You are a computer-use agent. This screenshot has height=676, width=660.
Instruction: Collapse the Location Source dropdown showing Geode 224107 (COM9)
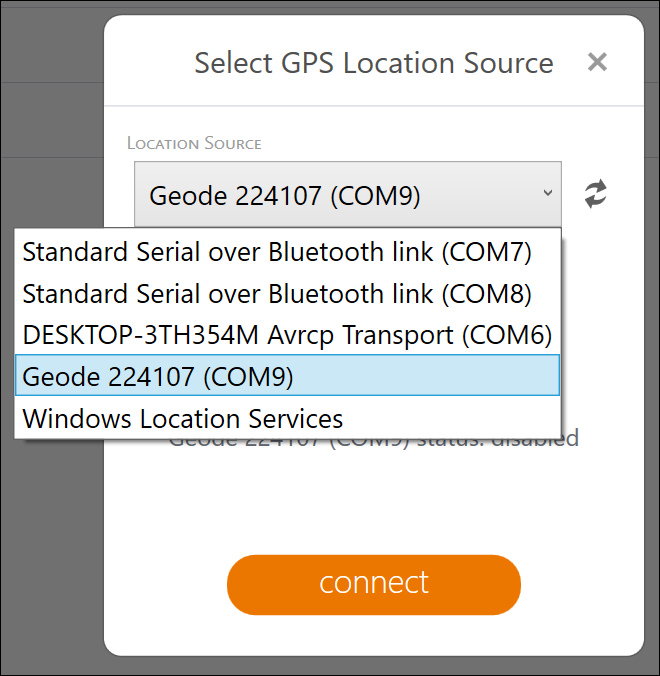[x=347, y=194]
